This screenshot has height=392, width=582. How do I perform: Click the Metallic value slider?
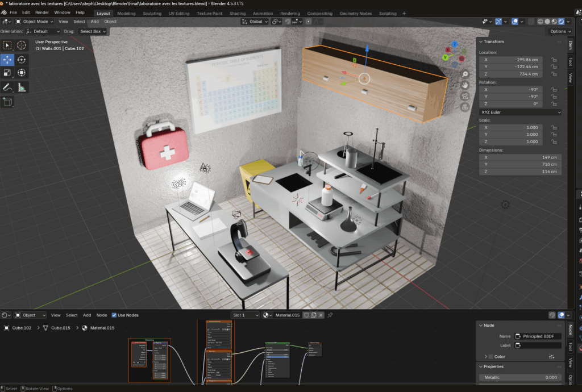click(x=520, y=377)
